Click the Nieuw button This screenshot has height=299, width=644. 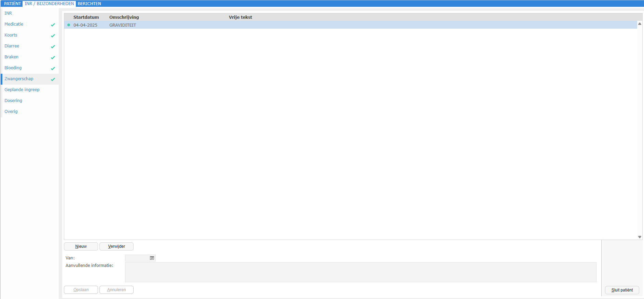coord(81,246)
